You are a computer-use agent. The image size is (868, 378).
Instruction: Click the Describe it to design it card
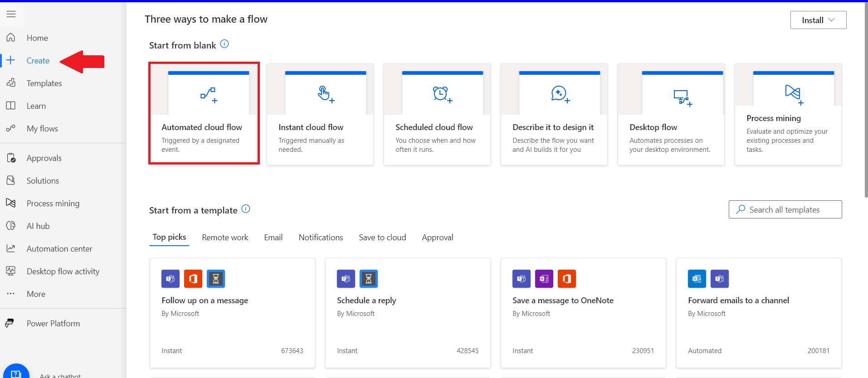tap(554, 114)
